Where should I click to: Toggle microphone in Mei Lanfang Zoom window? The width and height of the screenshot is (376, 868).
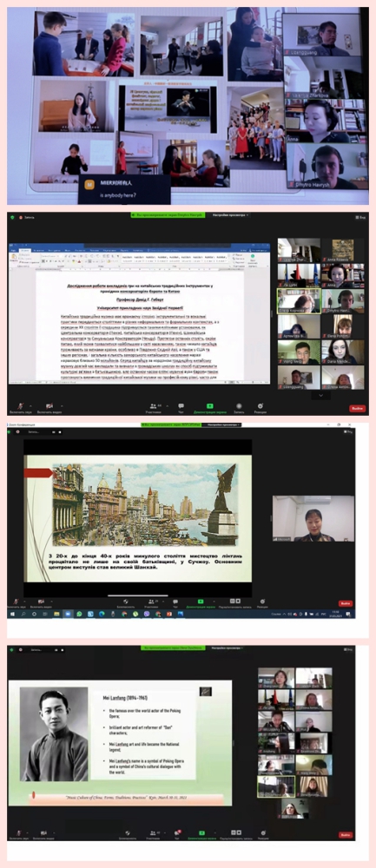tap(17, 832)
